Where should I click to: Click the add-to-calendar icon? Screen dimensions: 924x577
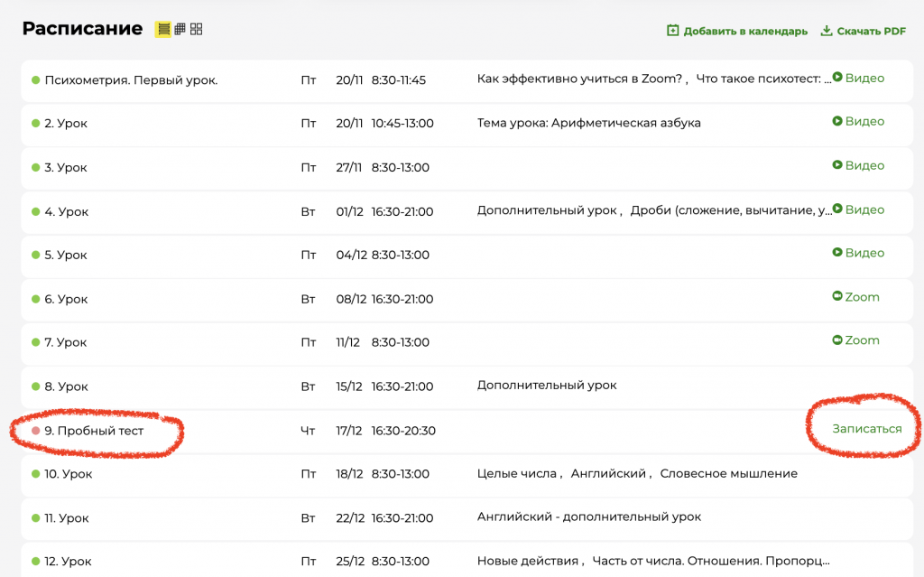pos(672,31)
